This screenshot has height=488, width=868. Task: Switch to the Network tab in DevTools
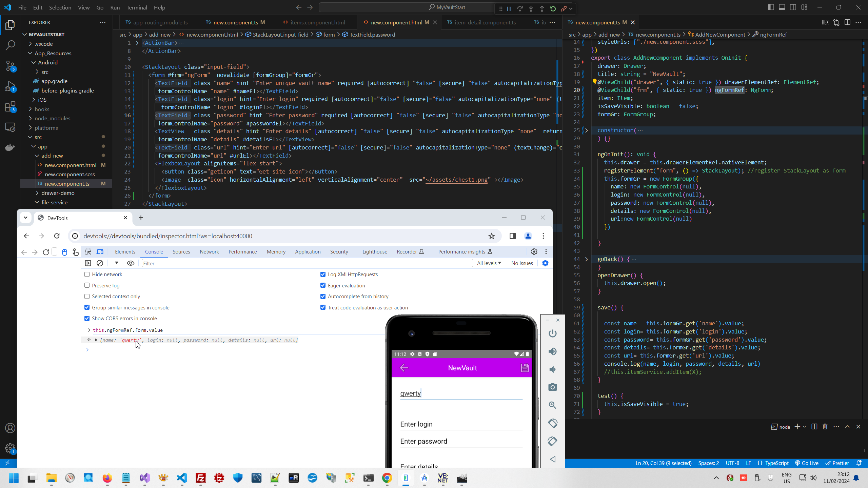click(209, 252)
